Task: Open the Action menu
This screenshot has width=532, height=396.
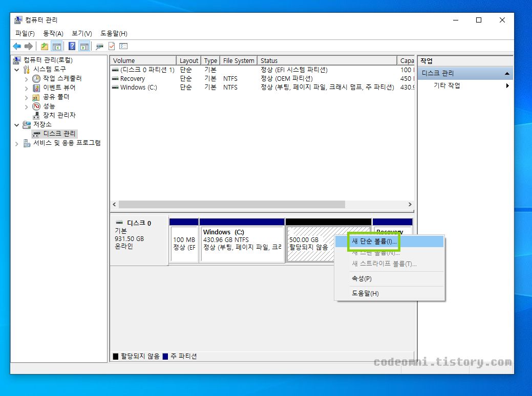Action: tap(53, 34)
